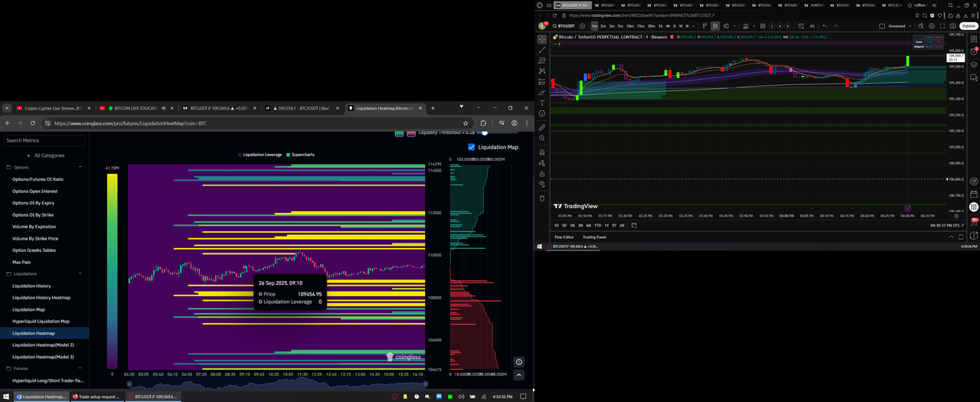
Task: Toggle the Supercharts legend item
Action: click(300, 155)
